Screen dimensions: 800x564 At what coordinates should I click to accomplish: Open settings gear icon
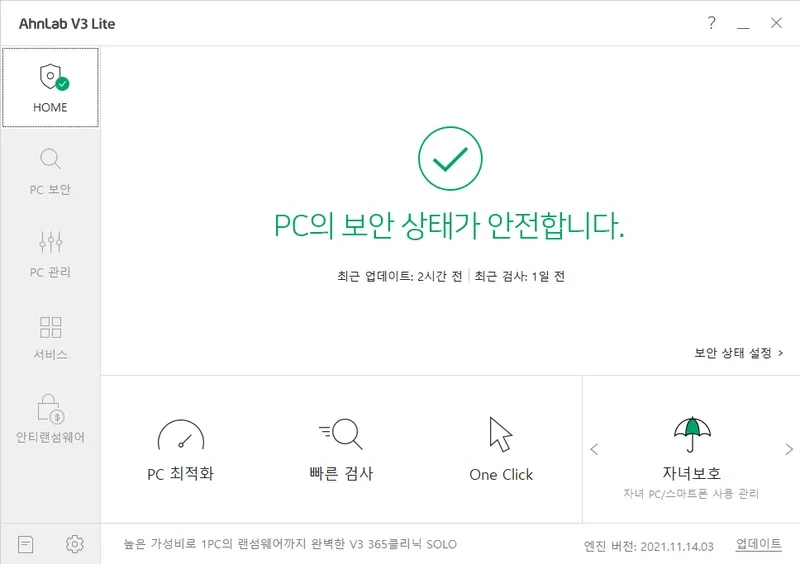(x=74, y=544)
